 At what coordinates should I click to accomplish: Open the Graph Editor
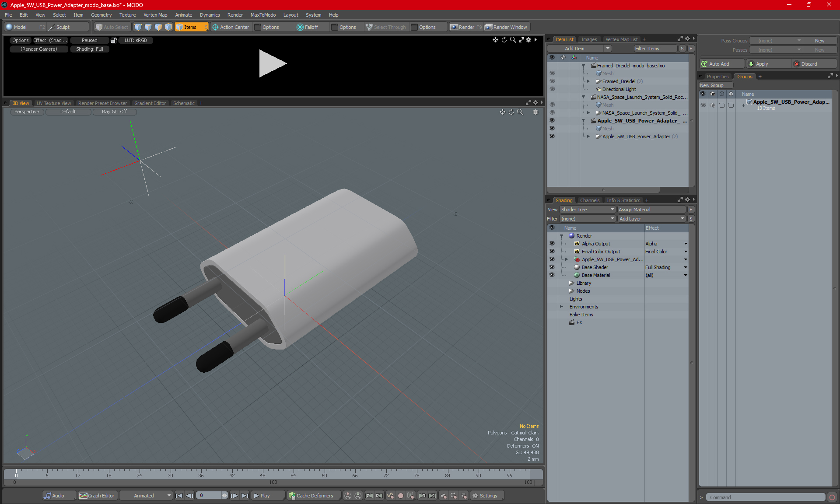pyautogui.click(x=97, y=496)
